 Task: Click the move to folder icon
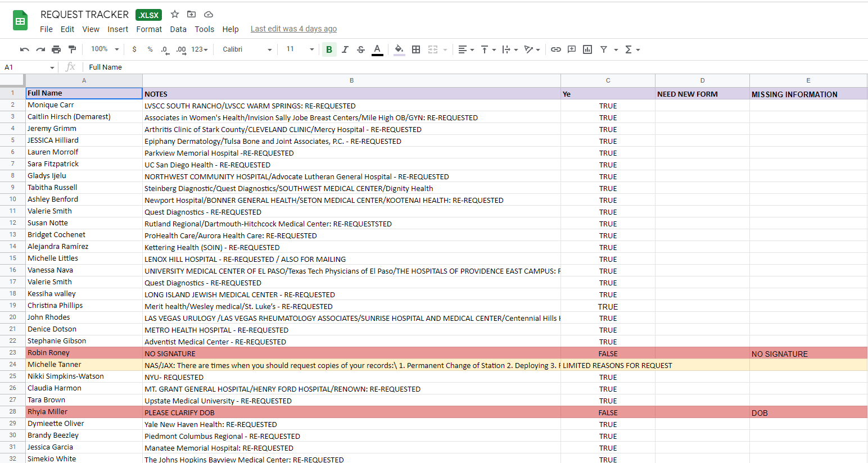pyautogui.click(x=192, y=14)
